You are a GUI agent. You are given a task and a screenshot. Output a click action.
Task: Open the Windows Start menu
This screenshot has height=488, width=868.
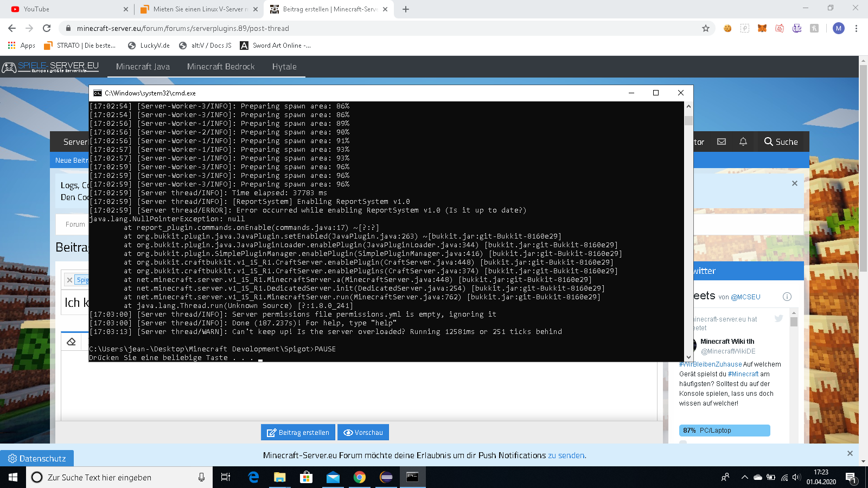[x=13, y=477]
